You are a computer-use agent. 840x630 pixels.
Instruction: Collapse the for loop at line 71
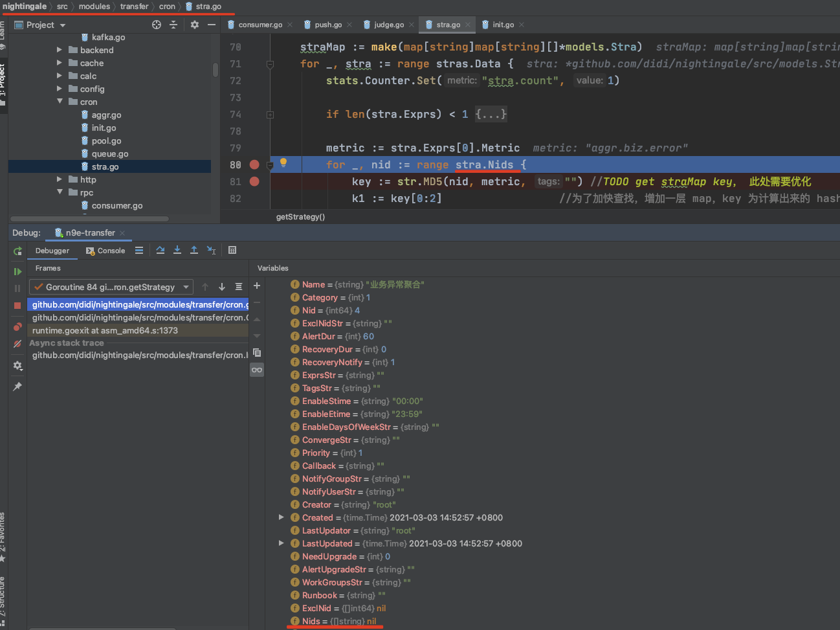[270, 64]
